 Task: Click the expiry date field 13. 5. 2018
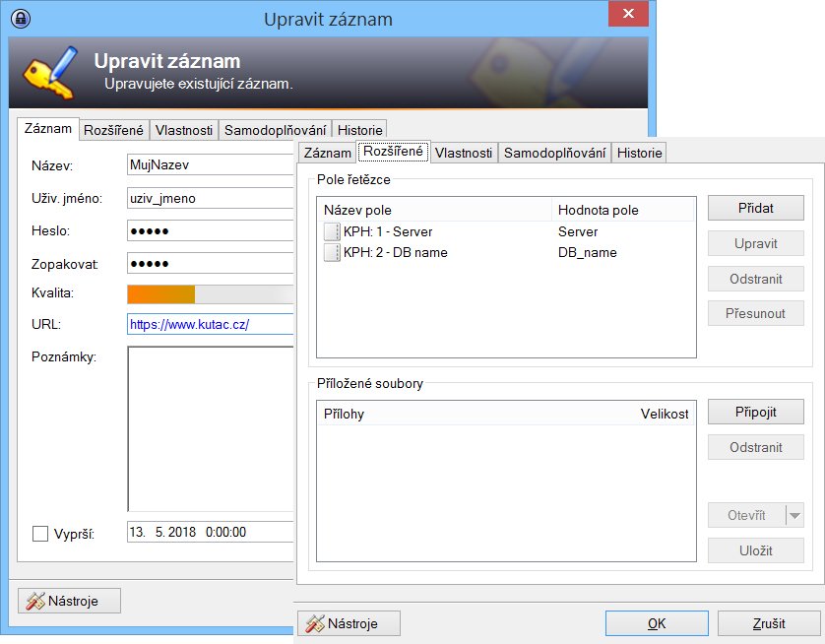click(x=211, y=532)
